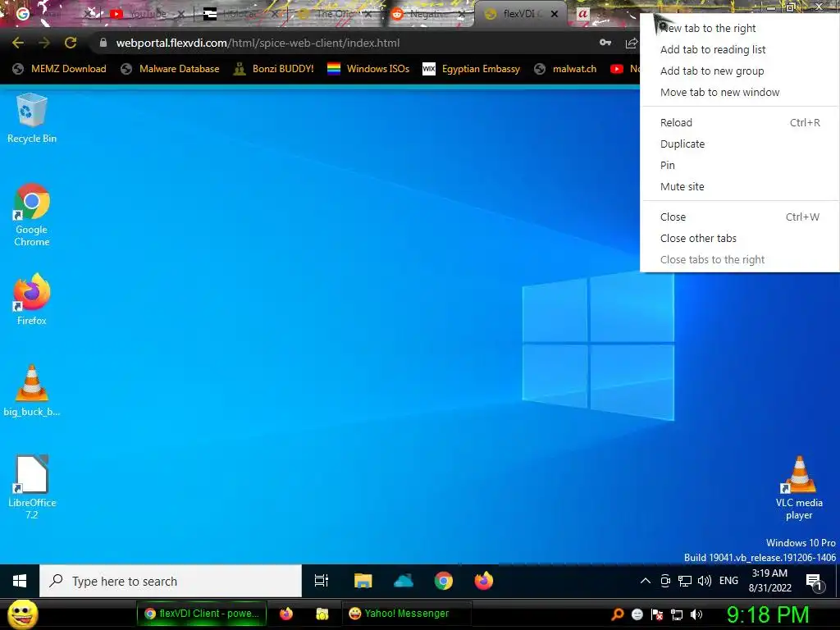The height and width of the screenshot is (630, 840).
Task: Select Close other tabs
Action: point(740,238)
